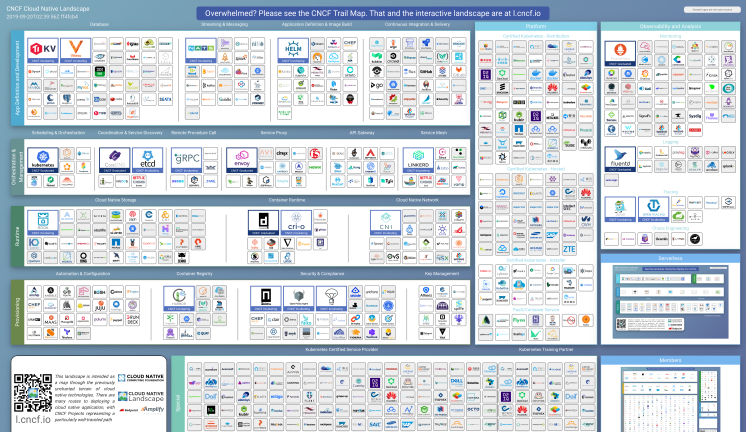Click the Quay registry logo

coord(203,333)
